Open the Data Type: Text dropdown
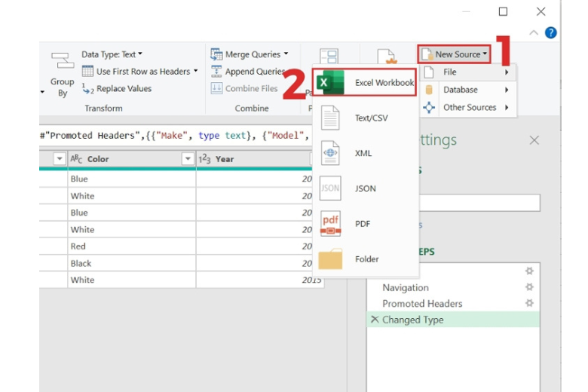 click(x=112, y=54)
